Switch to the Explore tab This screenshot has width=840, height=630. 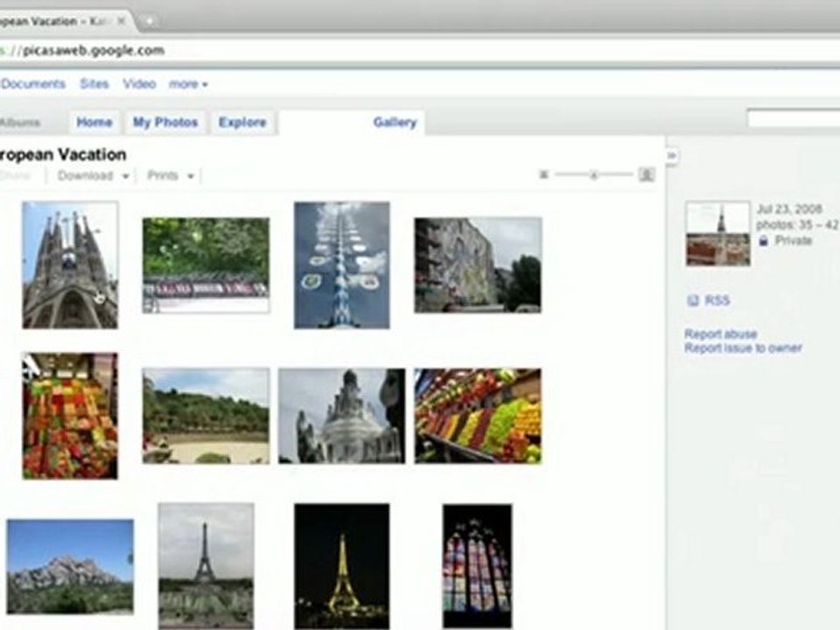coord(242,122)
